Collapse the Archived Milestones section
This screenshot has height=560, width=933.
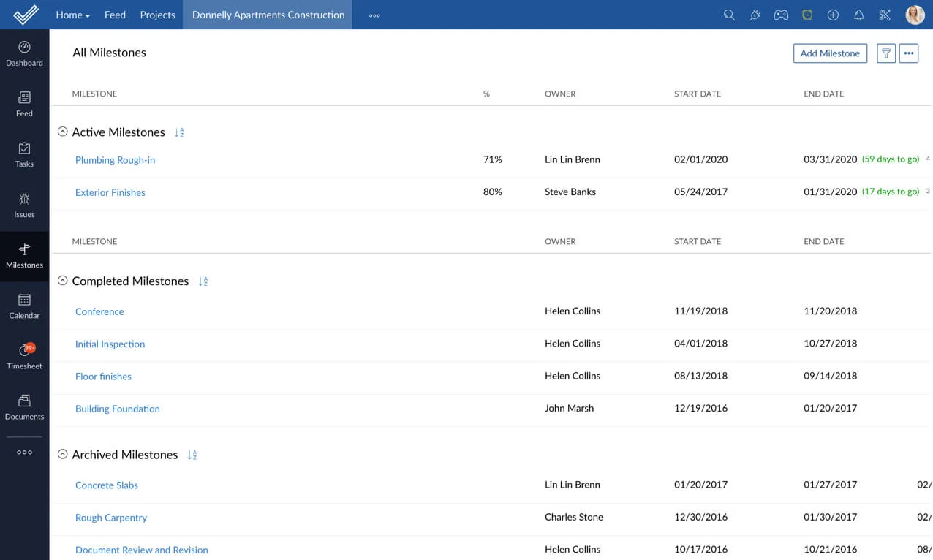tap(63, 455)
